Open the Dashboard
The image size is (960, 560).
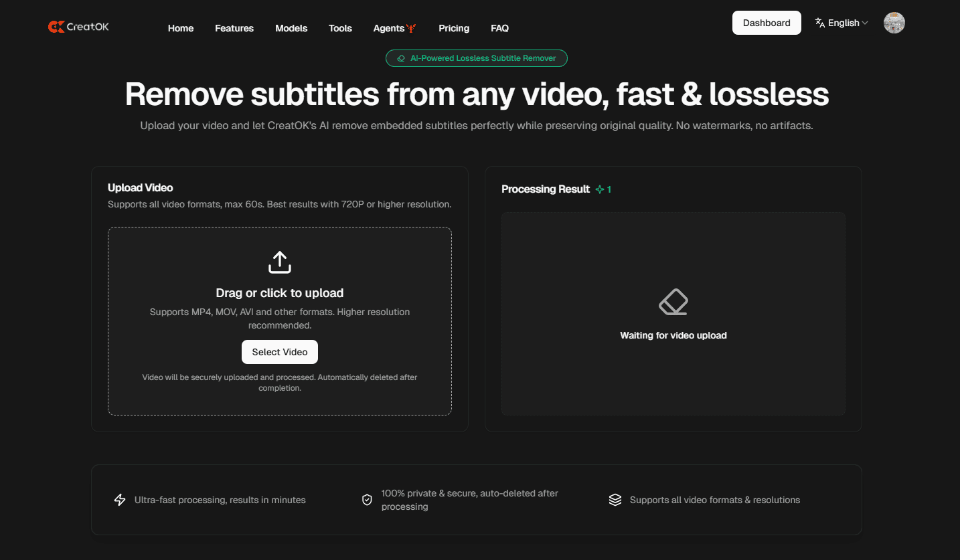[x=767, y=23]
